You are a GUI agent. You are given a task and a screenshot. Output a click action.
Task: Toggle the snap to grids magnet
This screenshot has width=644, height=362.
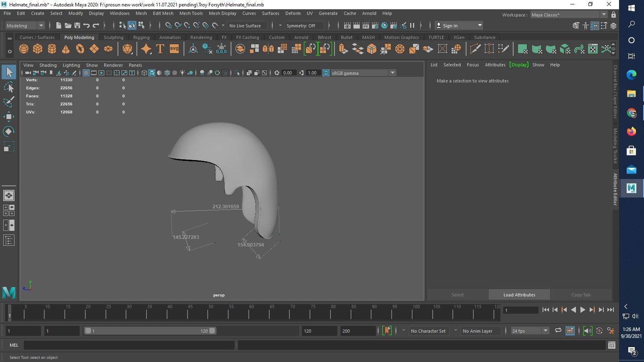tap(169, 25)
